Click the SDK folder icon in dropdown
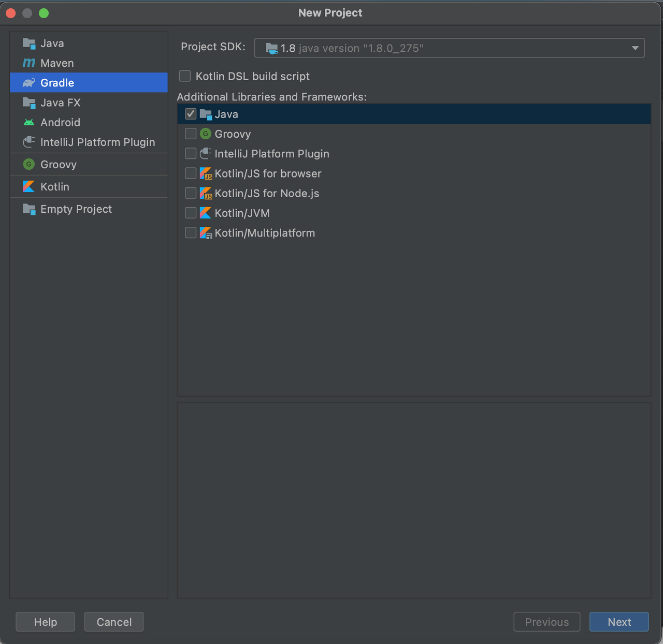The image size is (663, 644). [271, 48]
